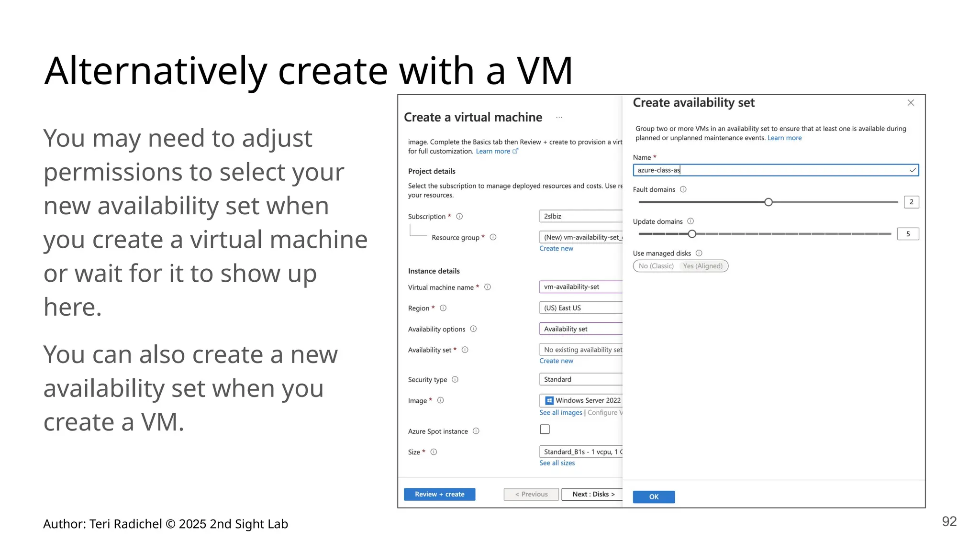
Task: Click Create new under Resource group
Action: coord(556,249)
